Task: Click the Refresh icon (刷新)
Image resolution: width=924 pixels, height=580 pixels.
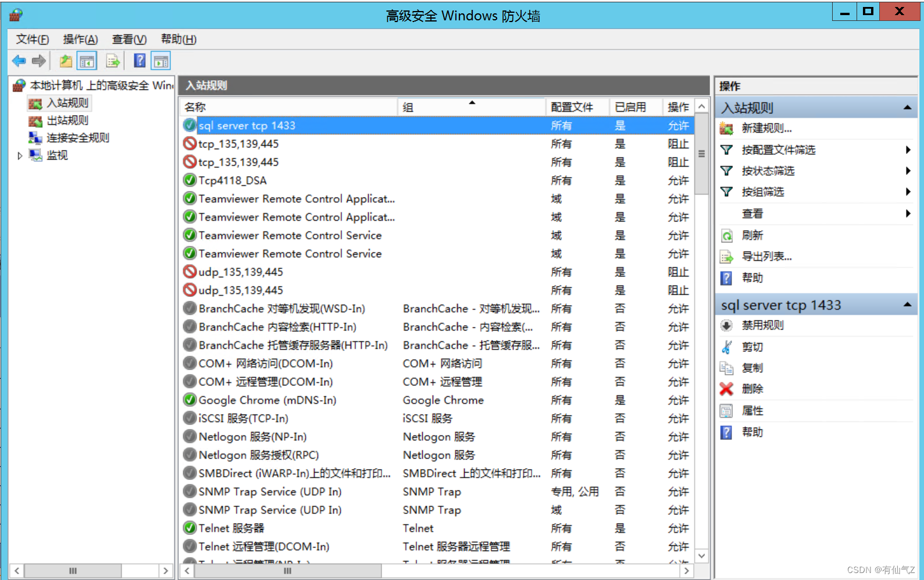Action: tap(726, 235)
